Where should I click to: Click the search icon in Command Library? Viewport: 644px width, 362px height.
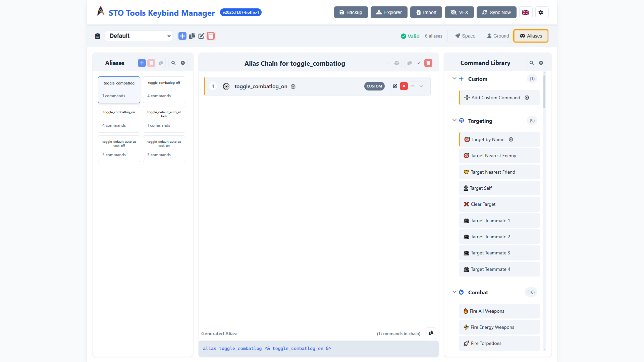click(532, 63)
